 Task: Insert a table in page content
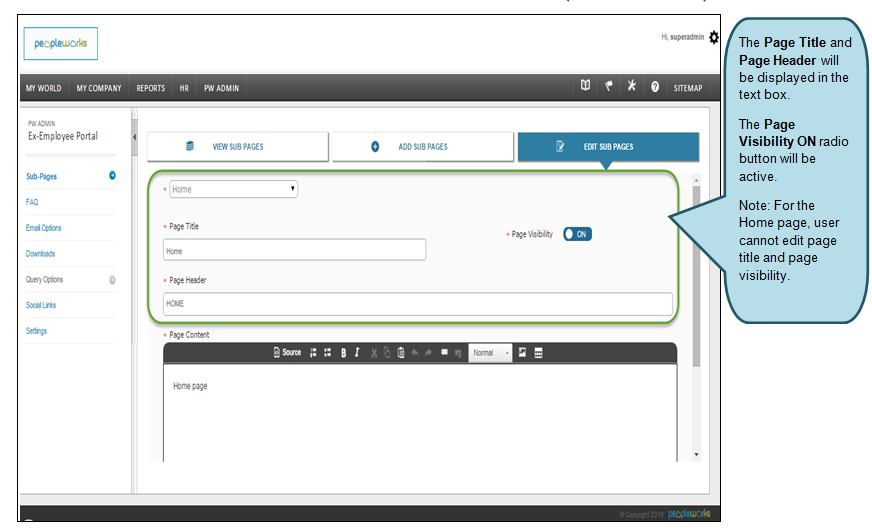[538, 353]
